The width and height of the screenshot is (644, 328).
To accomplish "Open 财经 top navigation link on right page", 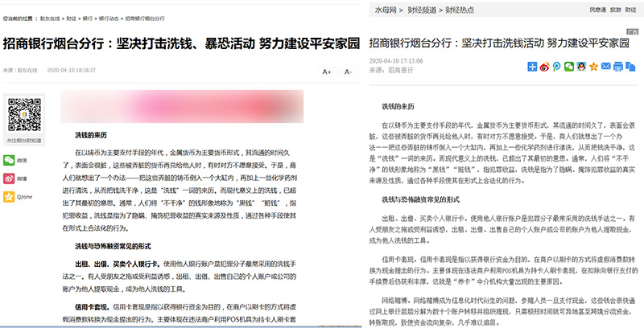I will [630, 10].
